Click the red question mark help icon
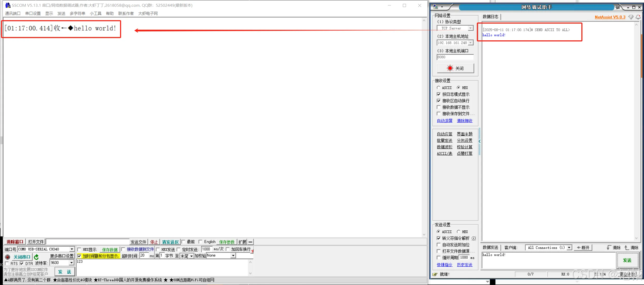Image resolution: width=644 pixels, height=285 pixels. click(252, 251)
